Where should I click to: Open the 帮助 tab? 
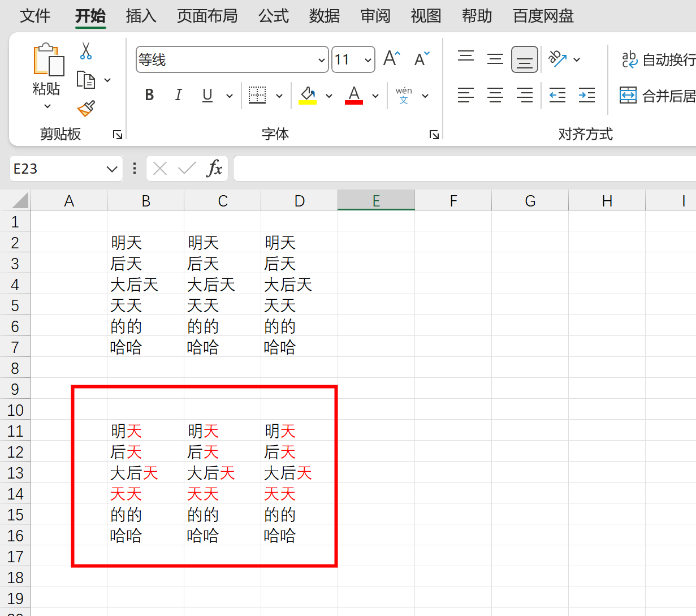pos(477,16)
